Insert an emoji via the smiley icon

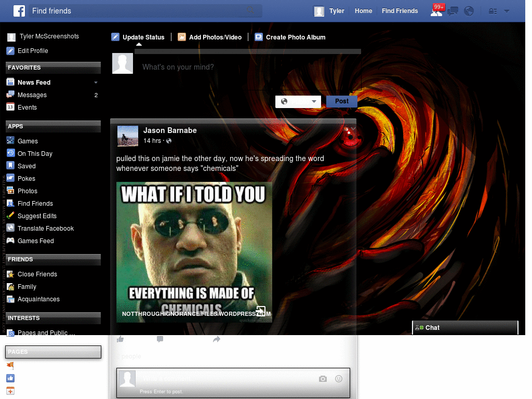click(339, 379)
